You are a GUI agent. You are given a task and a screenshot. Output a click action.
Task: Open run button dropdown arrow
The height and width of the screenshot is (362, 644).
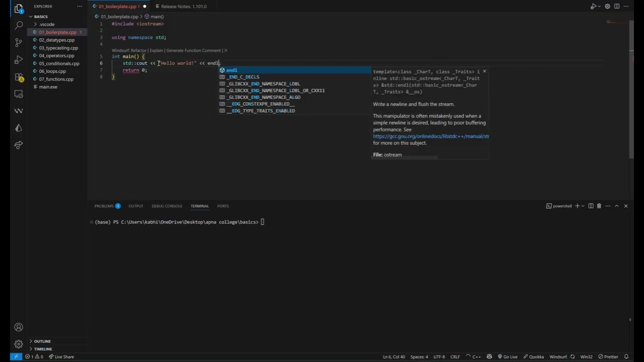click(x=599, y=7)
